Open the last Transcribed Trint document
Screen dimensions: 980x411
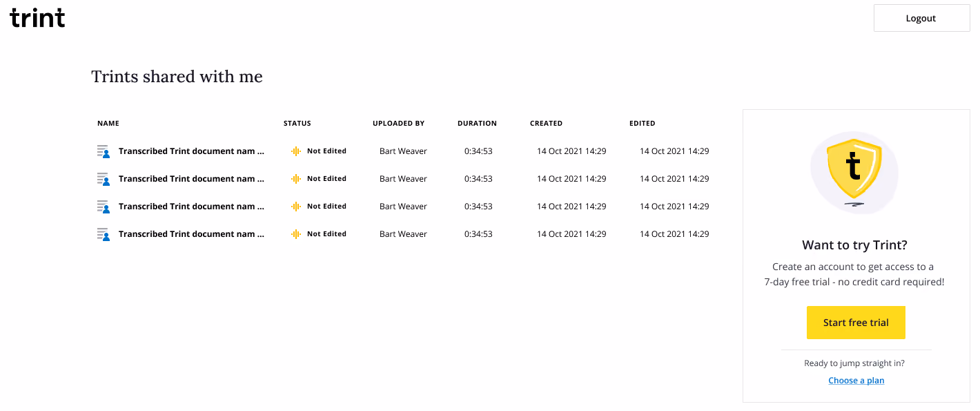191,234
